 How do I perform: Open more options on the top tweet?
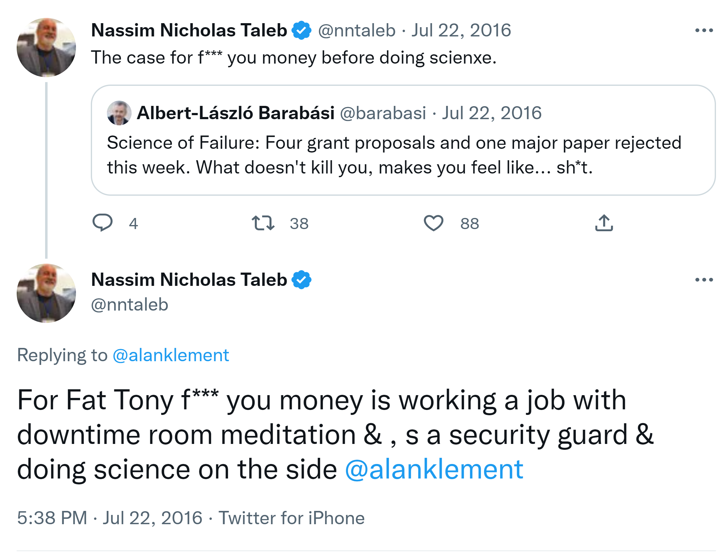coord(704,30)
